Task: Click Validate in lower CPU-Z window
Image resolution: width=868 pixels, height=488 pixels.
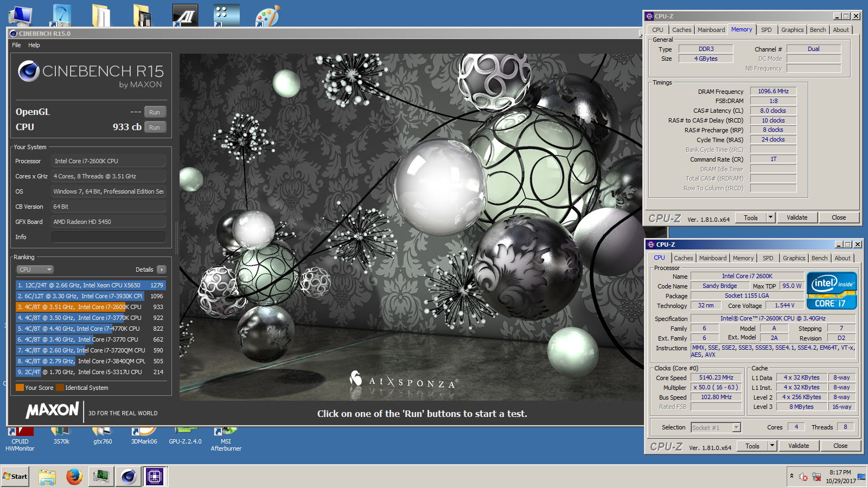Action: click(799, 446)
